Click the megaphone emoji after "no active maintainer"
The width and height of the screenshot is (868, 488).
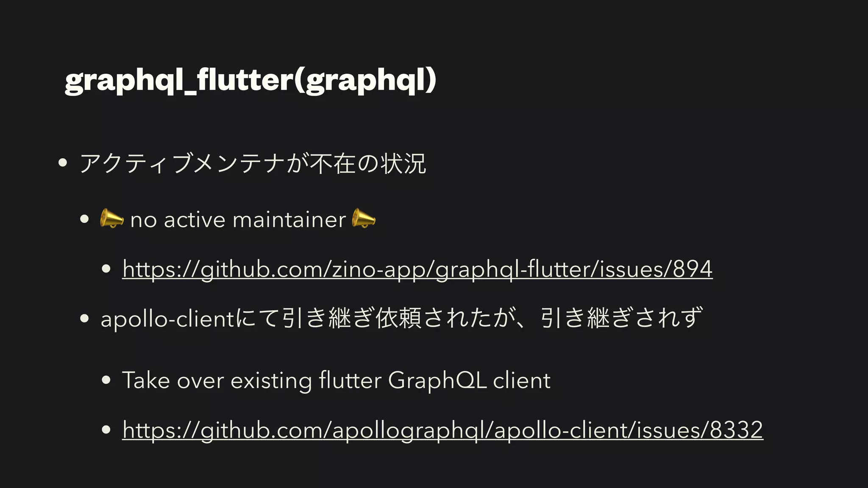point(364,219)
